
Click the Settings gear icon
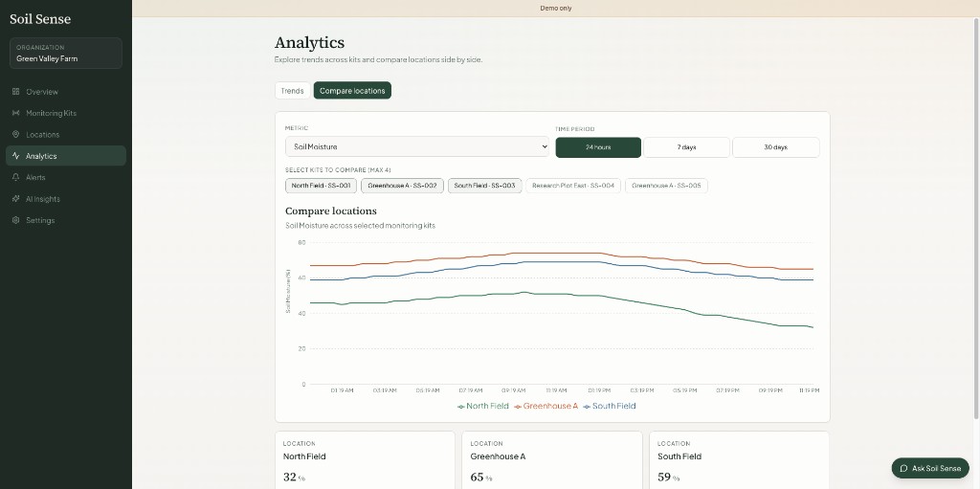click(15, 220)
